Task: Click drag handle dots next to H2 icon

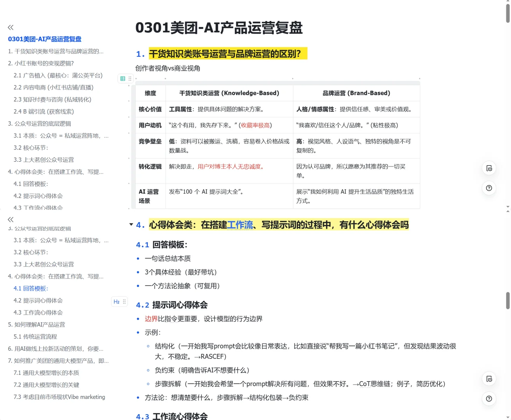Action: 124,301
